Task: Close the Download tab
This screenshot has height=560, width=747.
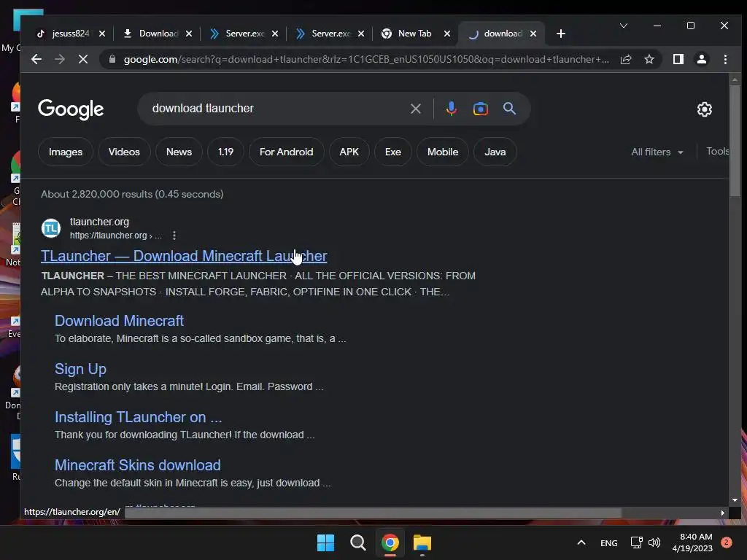Action: point(189,34)
